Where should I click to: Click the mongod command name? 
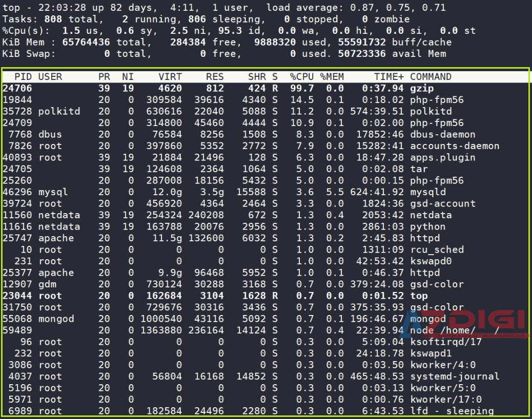tap(427, 319)
